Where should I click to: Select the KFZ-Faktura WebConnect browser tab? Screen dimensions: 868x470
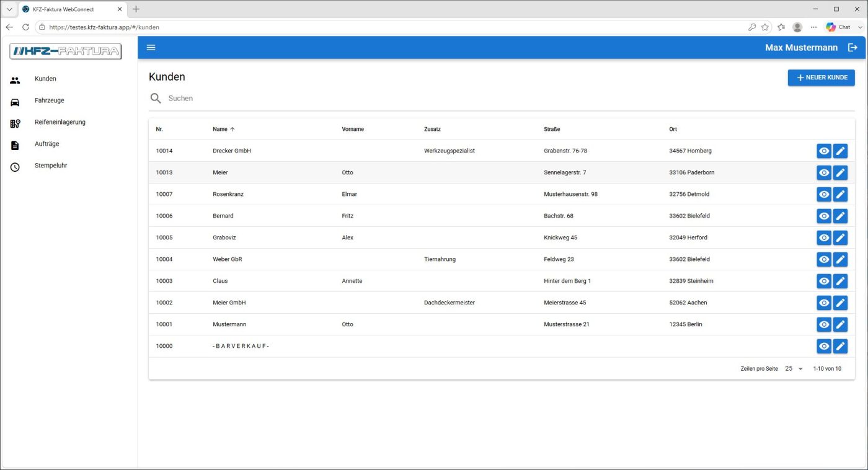[73, 9]
